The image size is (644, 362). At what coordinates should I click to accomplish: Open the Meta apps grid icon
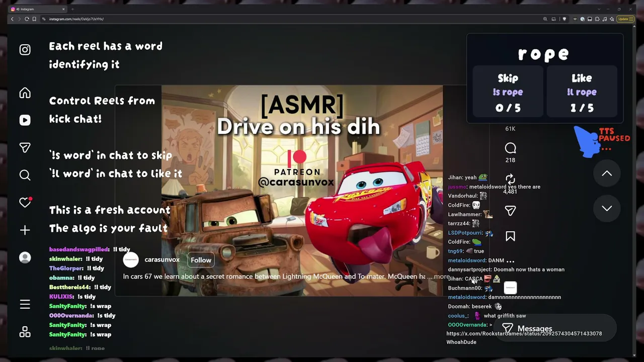25,332
